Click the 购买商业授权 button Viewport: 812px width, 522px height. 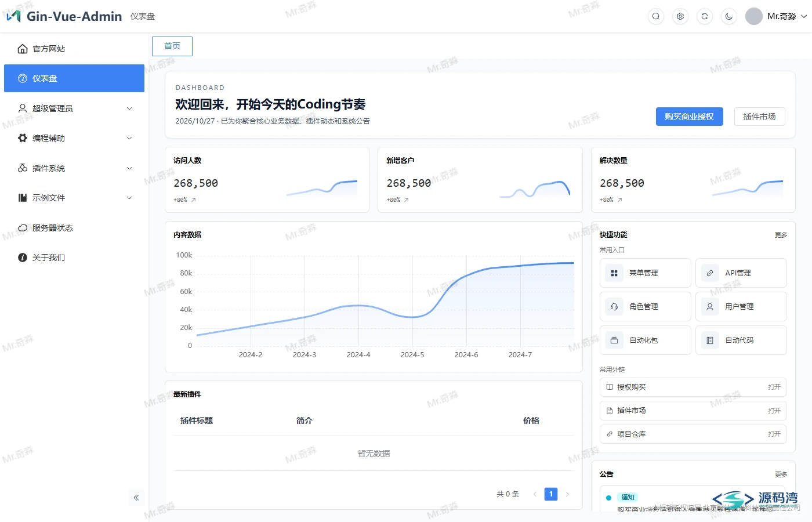(690, 117)
